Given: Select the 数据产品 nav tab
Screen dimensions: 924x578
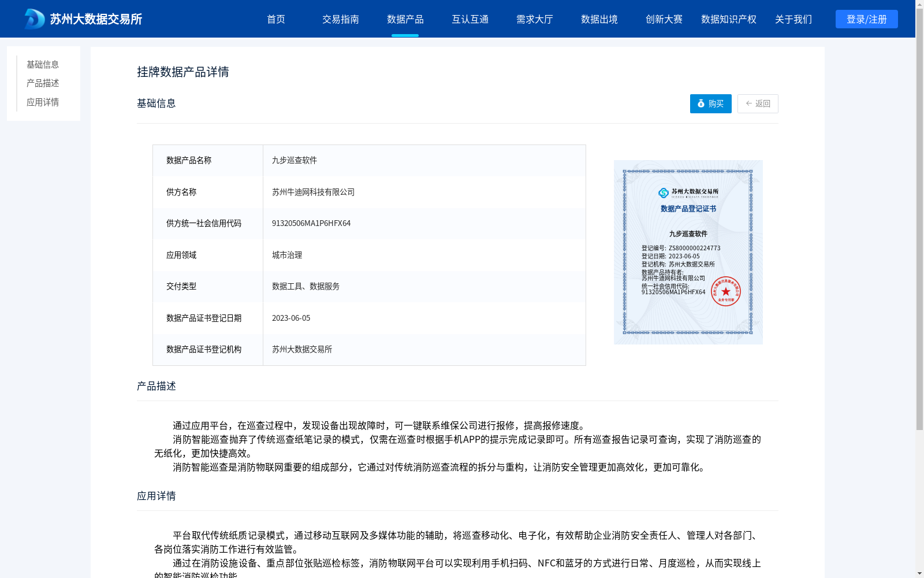Looking at the screenshot, I should point(405,19).
